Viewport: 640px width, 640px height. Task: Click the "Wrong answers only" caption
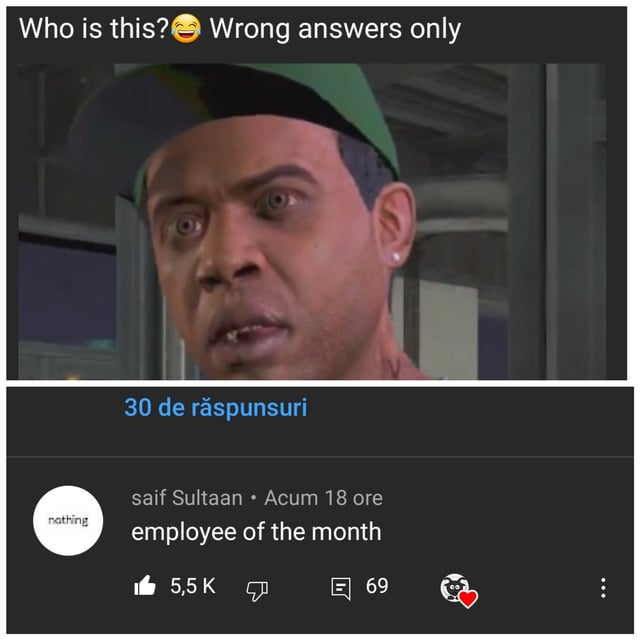335,29
